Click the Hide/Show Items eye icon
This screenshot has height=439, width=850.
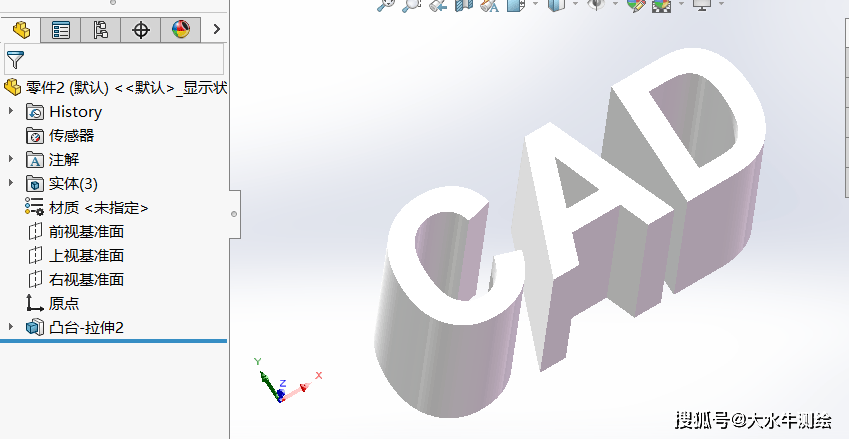597,4
